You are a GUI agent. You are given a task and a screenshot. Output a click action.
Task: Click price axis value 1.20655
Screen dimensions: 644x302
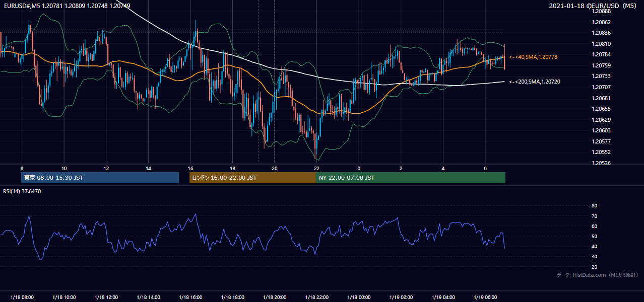tap(601, 109)
